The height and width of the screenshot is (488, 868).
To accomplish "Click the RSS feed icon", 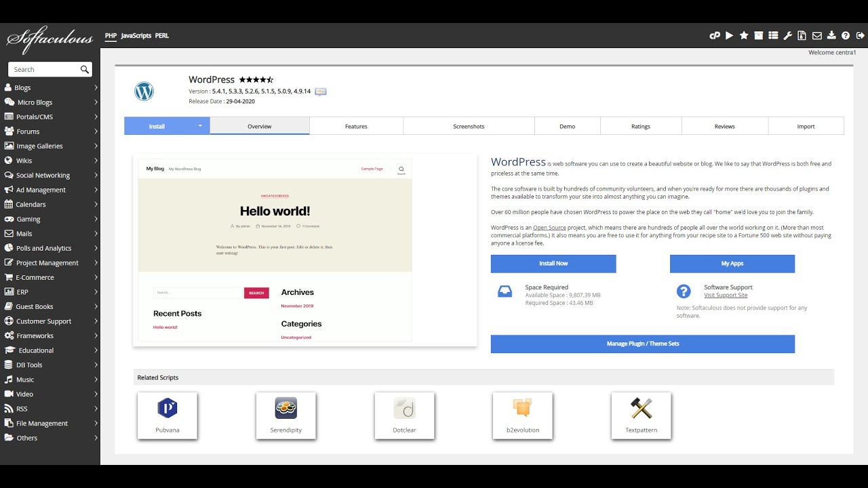I will [x=8, y=408].
